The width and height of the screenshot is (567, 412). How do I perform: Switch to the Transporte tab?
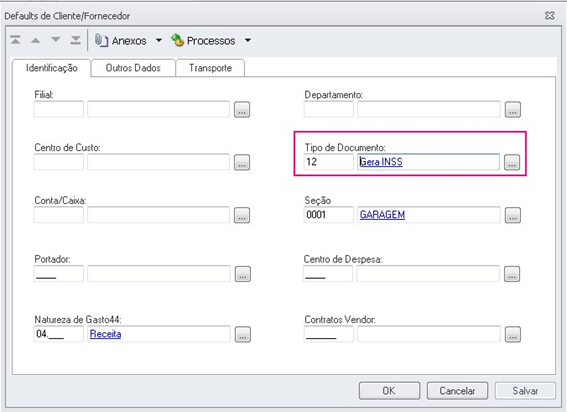(210, 68)
